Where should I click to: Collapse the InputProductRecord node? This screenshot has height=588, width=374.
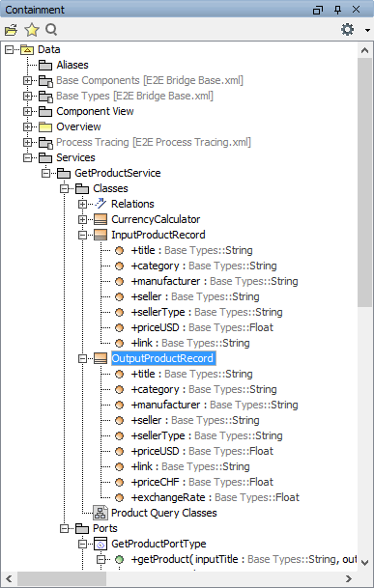point(82,235)
